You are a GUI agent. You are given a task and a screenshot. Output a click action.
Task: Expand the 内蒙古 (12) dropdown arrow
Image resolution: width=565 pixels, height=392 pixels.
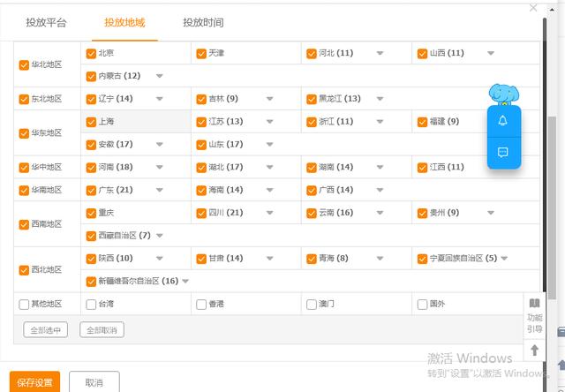coord(159,76)
